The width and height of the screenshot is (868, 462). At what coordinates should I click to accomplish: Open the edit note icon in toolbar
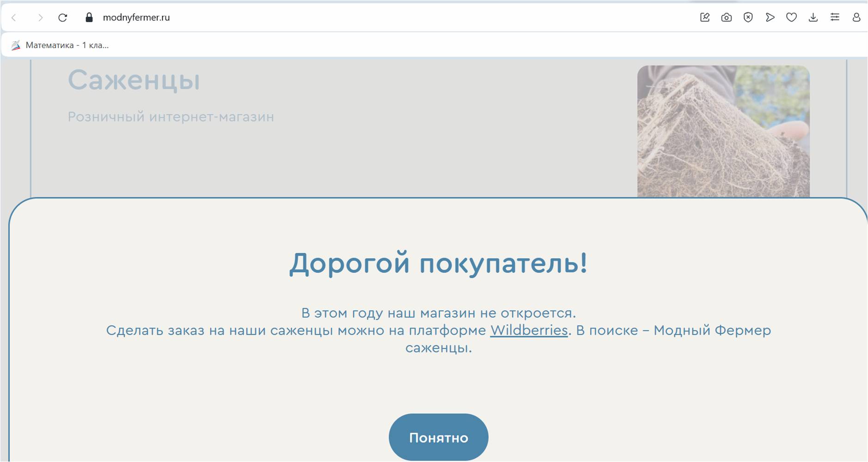point(705,18)
